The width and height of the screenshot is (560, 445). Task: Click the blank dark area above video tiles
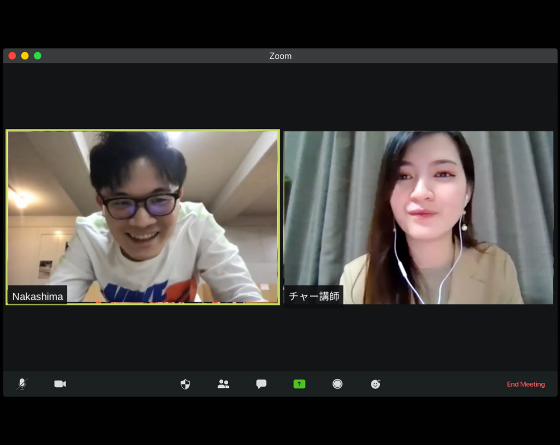[x=280, y=96]
